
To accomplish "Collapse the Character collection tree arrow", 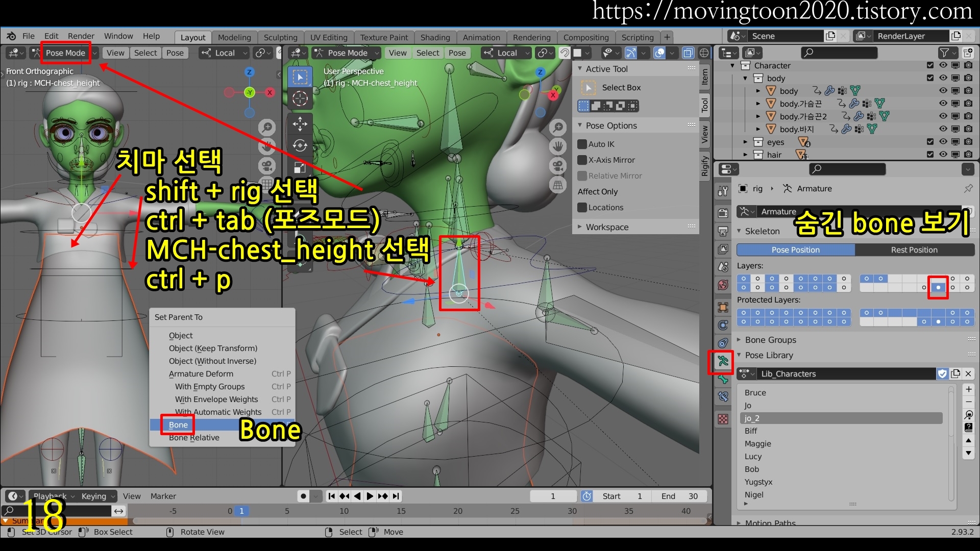I will click(x=732, y=65).
